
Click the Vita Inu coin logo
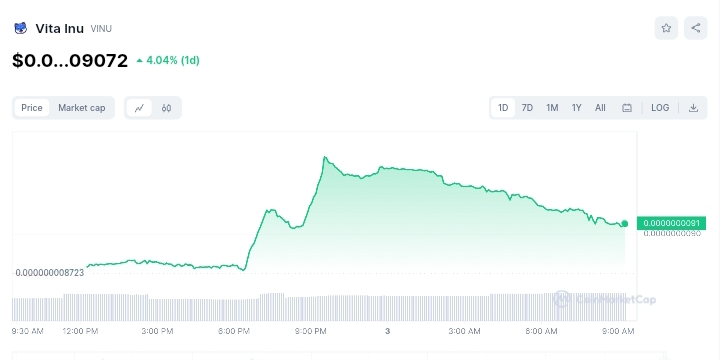pyautogui.click(x=21, y=28)
